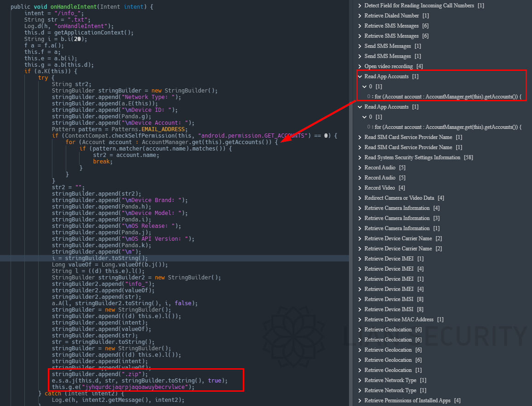Expand chevron beside Redirect Camera or Video Data
The image size is (532, 406).
click(x=360, y=198)
